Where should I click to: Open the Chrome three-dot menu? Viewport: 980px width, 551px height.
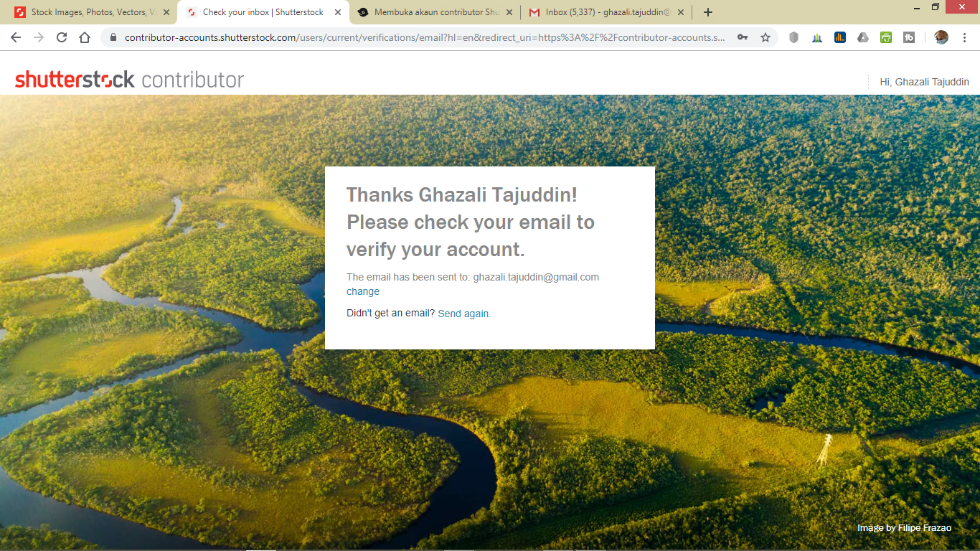pos(964,37)
